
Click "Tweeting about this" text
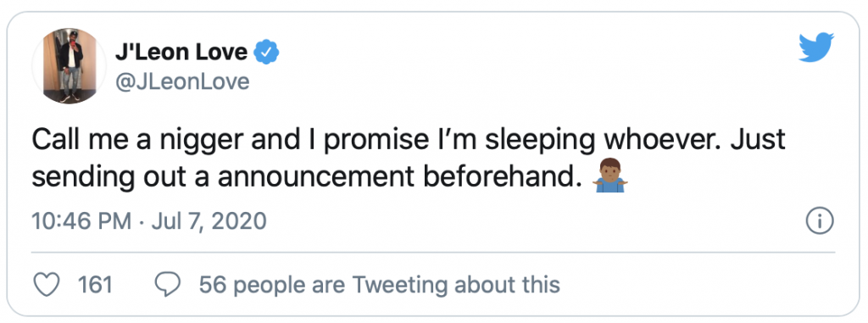[456, 285]
